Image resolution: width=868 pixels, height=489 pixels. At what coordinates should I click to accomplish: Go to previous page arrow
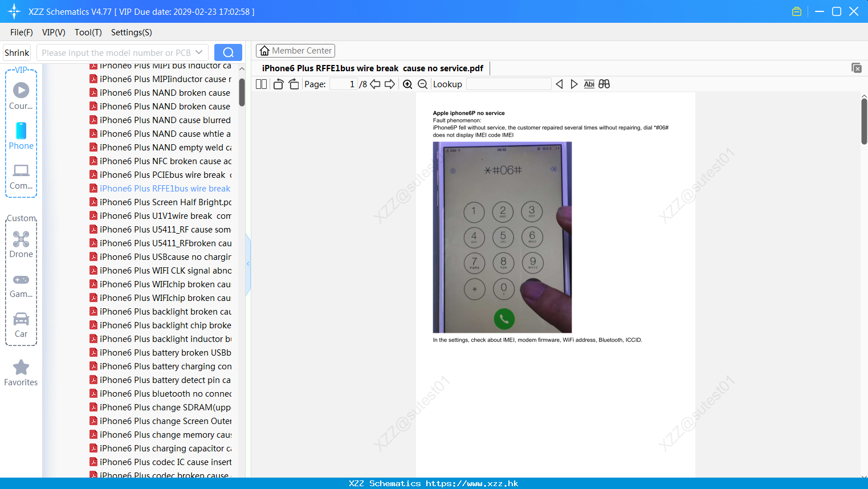click(x=375, y=84)
